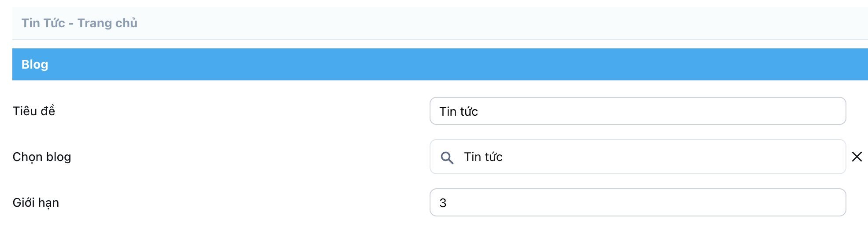Click 'Tin tức' text in blog selector
Viewport: 868px width, 227px height.
[x=483, y=157]
